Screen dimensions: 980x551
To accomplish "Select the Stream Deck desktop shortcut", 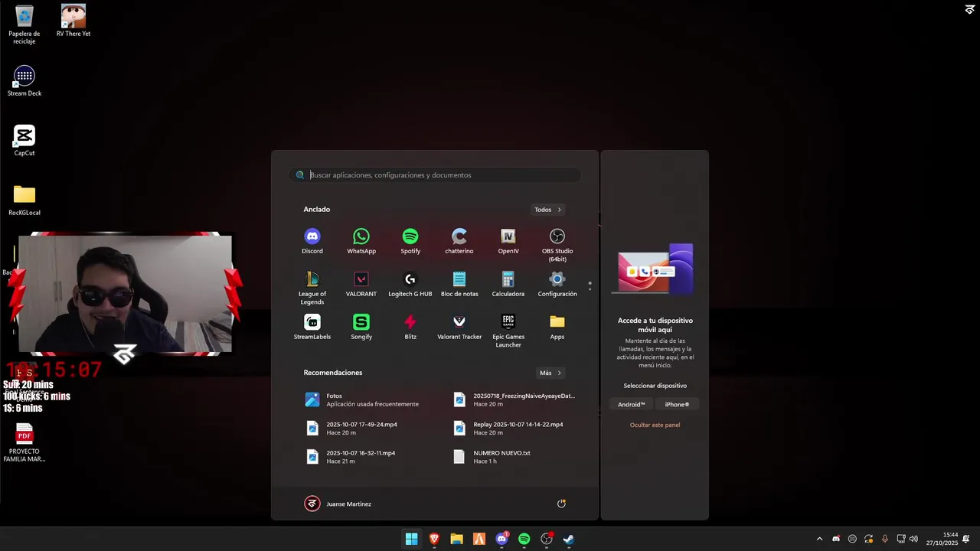I will [24, 81].
